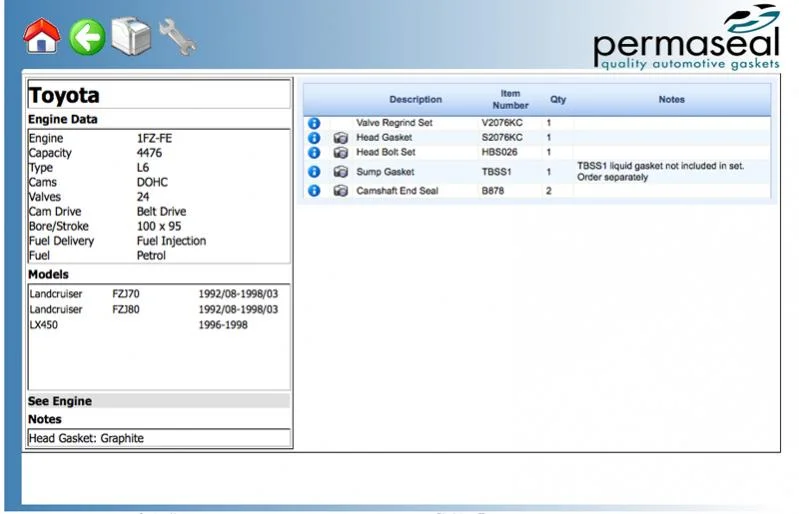The image size is (799, 514).
Task: Select Landcruiser FZJ80 model row
Action: pyautogui.click(x=153, y=309)
